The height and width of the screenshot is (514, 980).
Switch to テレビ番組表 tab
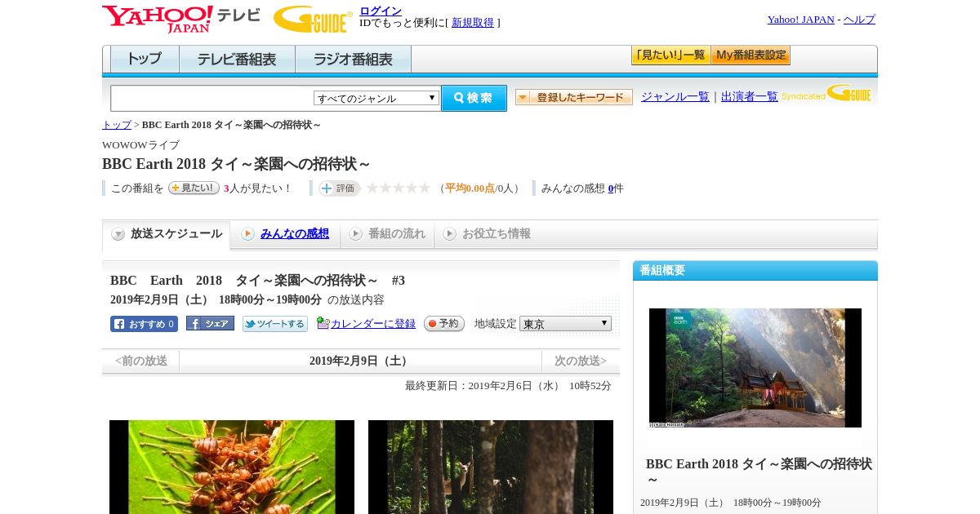[237, 60]
